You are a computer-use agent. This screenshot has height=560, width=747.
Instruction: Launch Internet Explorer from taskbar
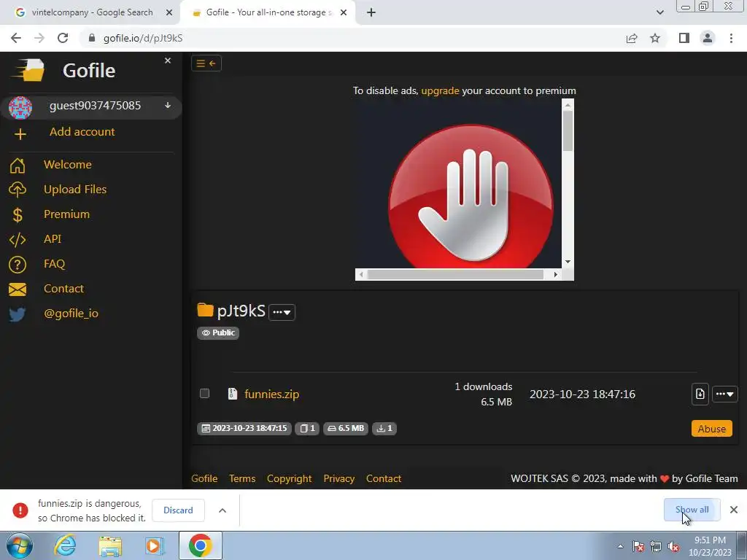65,545
